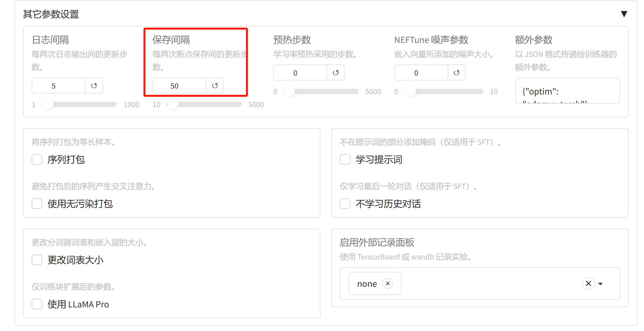Focus the 日志间隔 number field

(59, 86)
